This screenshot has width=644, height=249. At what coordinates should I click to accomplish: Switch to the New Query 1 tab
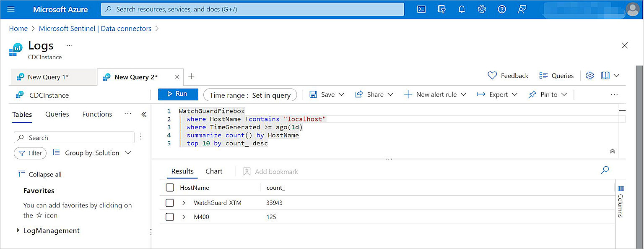coord(48,77)
